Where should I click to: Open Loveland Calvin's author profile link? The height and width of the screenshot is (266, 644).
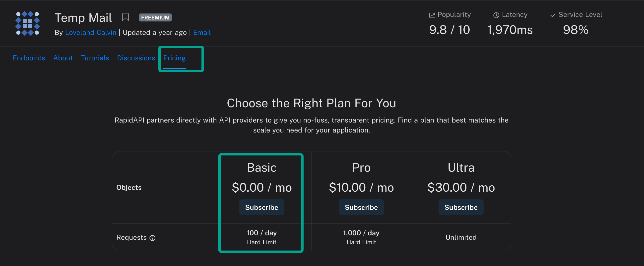pos(90,32)
